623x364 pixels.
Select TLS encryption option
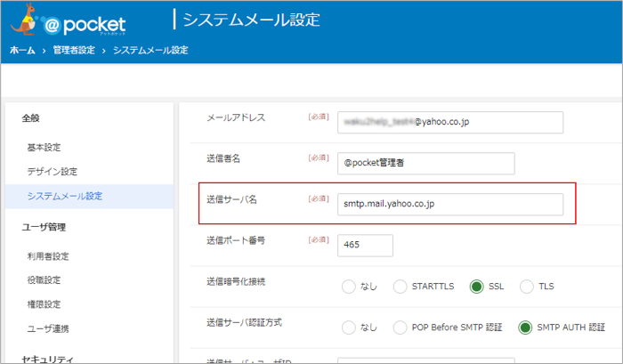point(527,287)
